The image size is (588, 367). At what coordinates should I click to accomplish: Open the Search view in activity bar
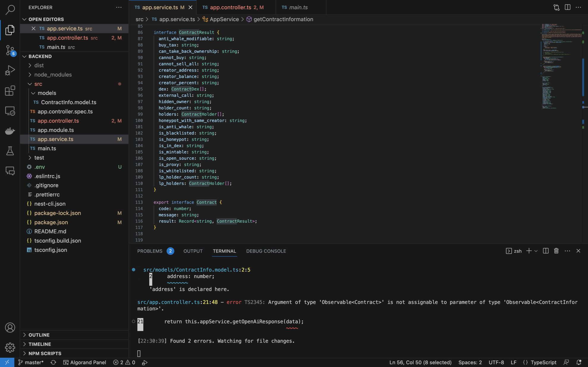(10, 10)
